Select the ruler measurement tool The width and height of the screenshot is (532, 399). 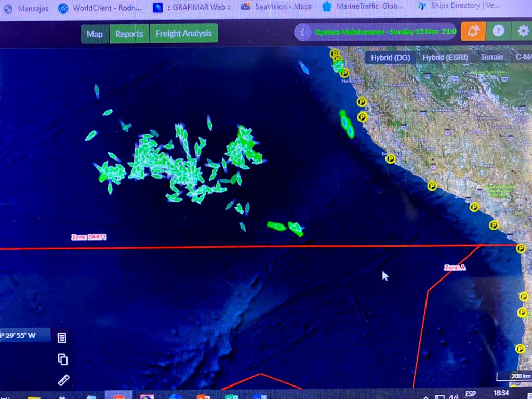point(63,380)
